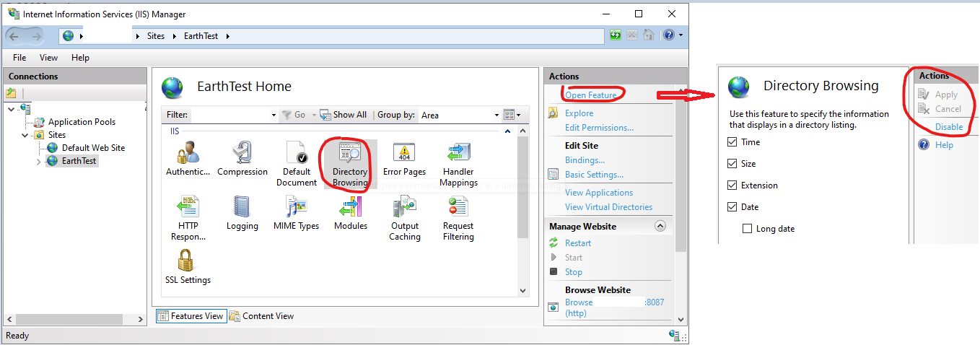Open the Compression feature icon
Viewport: 980px width, 345px height.
point(242,152)
